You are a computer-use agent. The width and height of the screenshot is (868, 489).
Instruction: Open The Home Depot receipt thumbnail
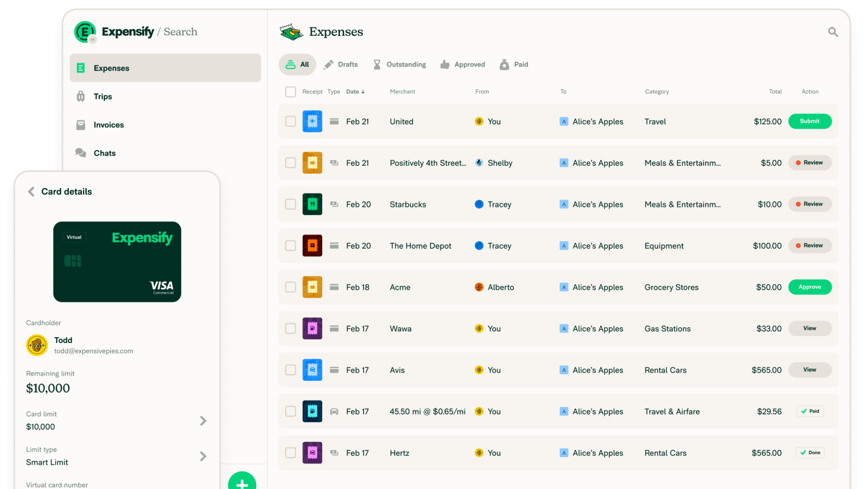point(312,246)
